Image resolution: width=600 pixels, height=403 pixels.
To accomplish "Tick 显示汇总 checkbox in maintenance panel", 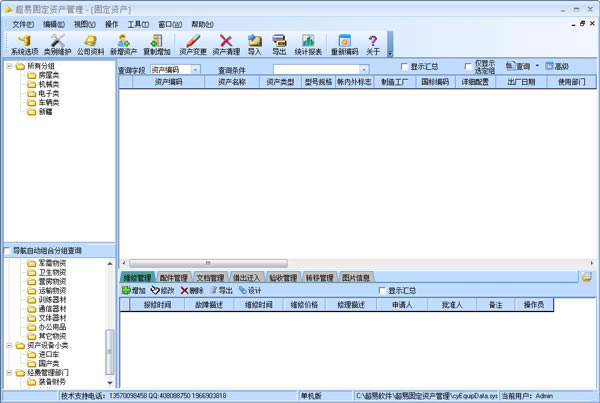I will [x=382, y=290].
